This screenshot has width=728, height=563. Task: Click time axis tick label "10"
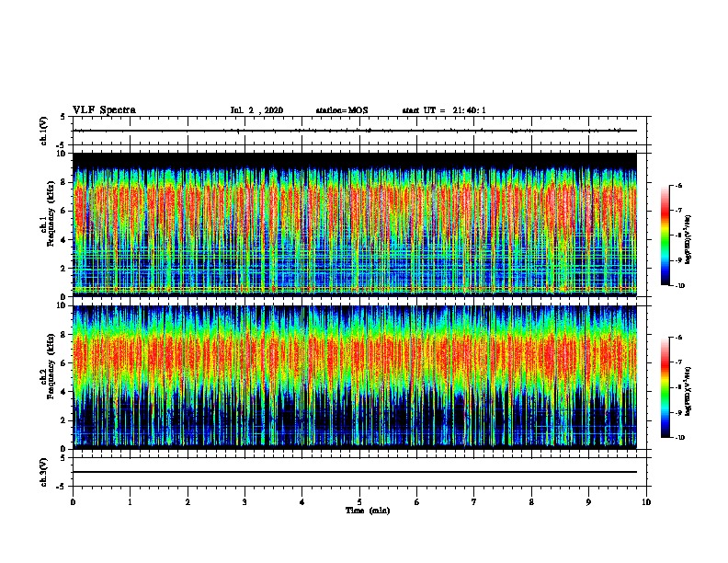(x=646, y=501)
